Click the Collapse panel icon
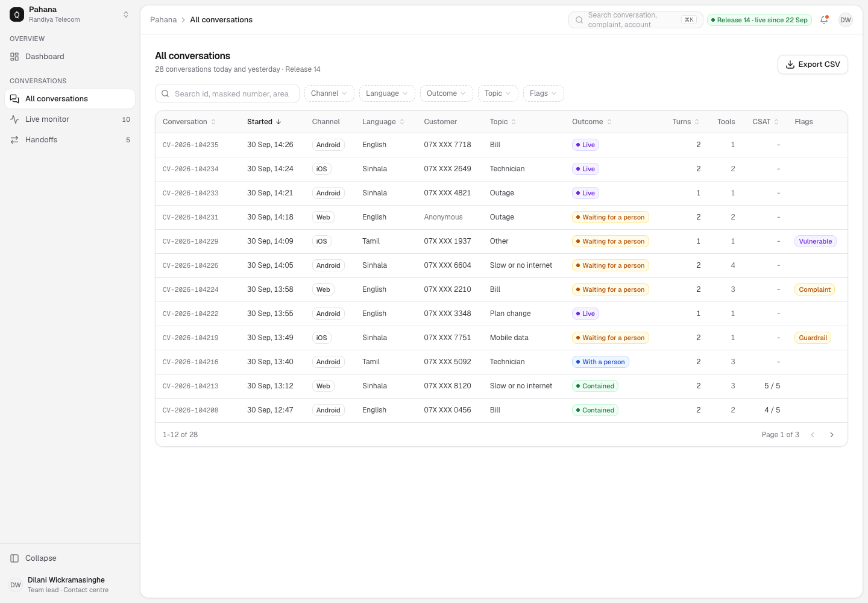This screenshot has height=603, width=868. [x=14, y=558]
